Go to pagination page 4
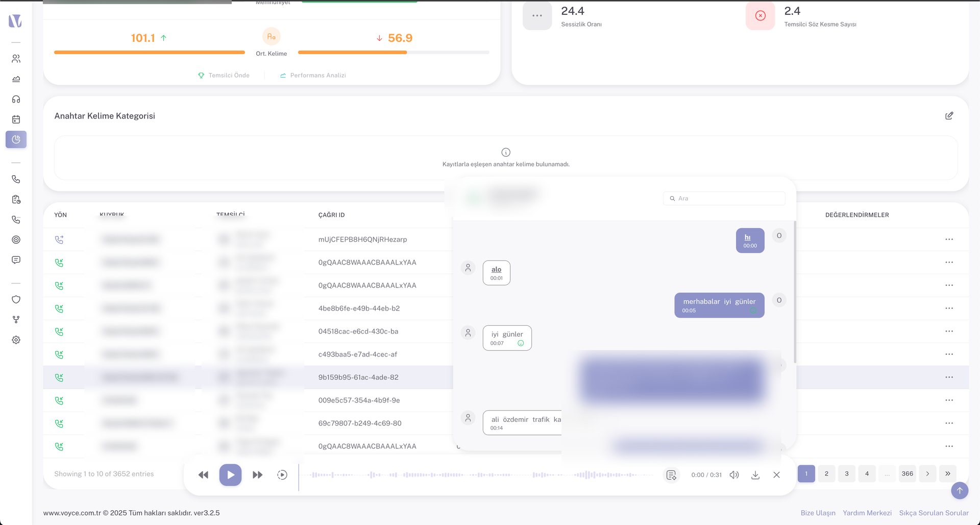 tap(867, 474)
